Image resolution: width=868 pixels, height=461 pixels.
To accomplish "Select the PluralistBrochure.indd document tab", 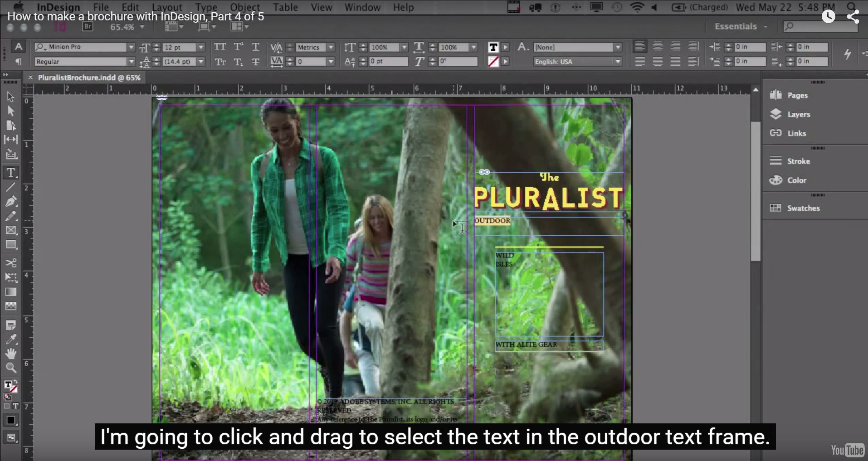I will (89, 78).
